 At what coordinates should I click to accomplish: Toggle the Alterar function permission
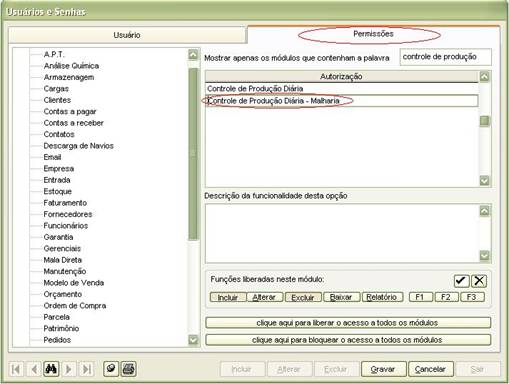click(x=265, y=297)
